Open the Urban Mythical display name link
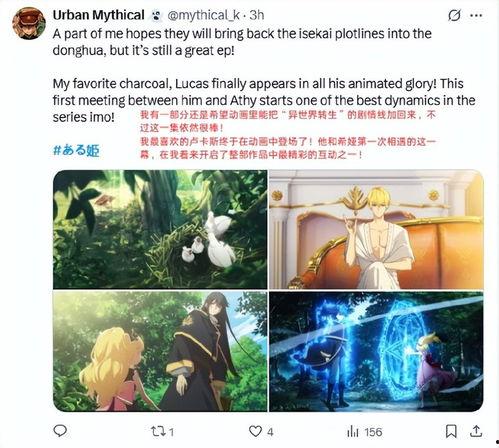 click(98, 15)
